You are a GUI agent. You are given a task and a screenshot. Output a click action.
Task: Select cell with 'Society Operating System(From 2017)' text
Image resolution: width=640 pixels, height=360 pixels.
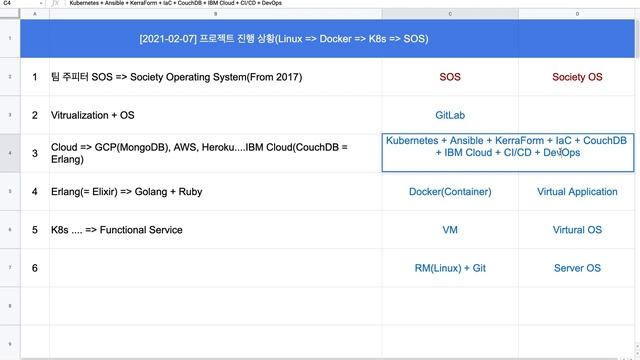(216, 77)
